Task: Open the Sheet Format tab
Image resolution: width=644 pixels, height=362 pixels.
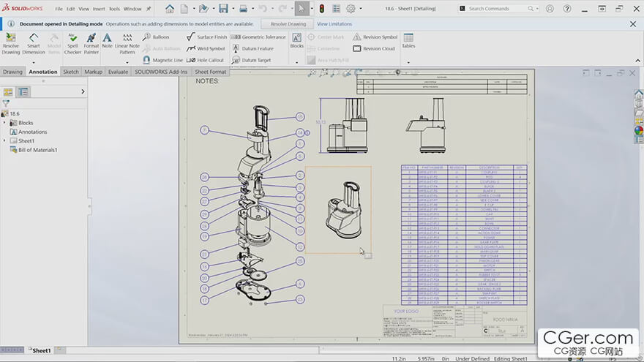Action: pos(210,72)
